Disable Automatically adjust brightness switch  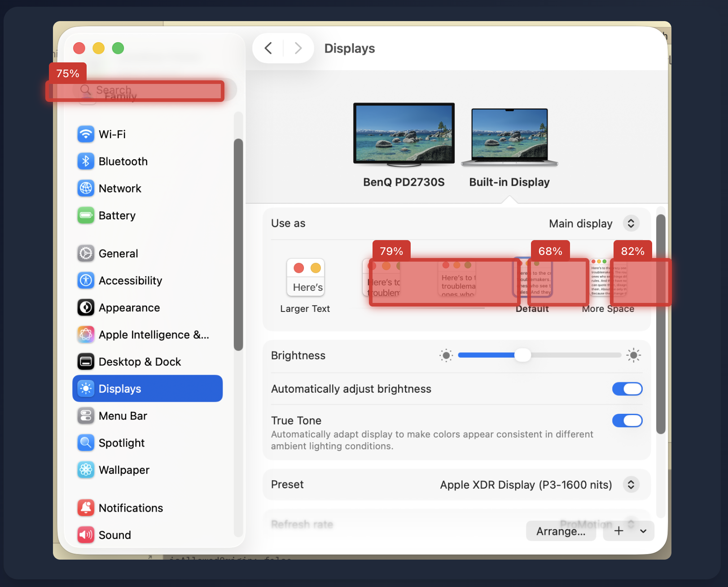tap(627, 389)
